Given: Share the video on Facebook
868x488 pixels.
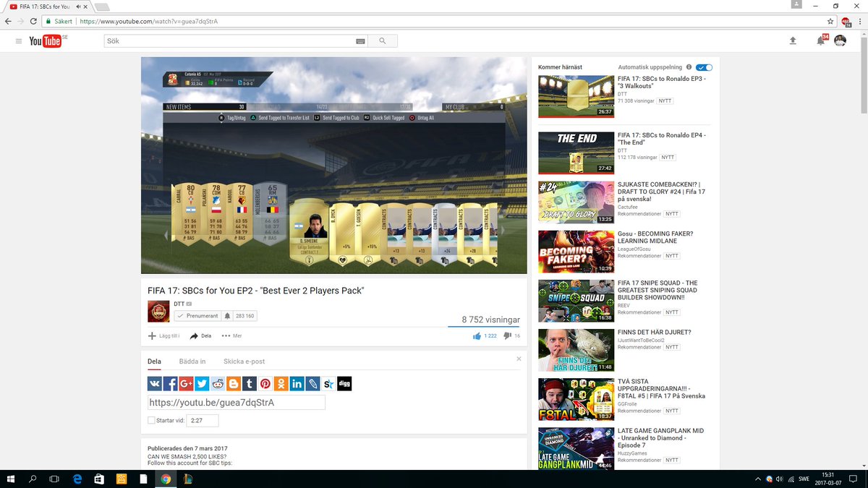Looking at the screenshot, I should 171,384.
